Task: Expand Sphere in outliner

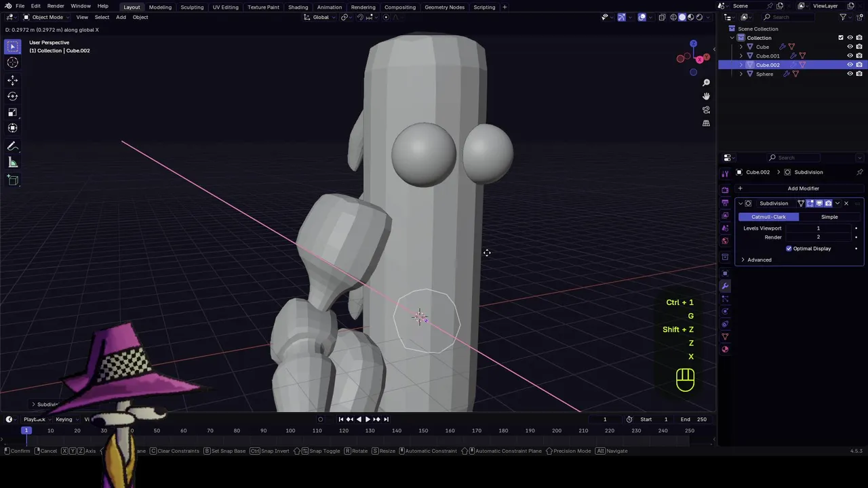Action: 741,74
